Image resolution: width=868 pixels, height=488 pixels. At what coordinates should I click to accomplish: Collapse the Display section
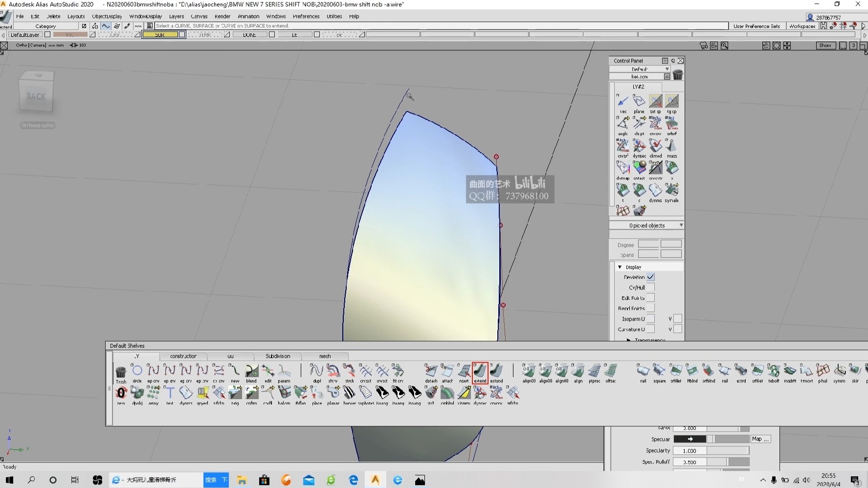(620, 267)
